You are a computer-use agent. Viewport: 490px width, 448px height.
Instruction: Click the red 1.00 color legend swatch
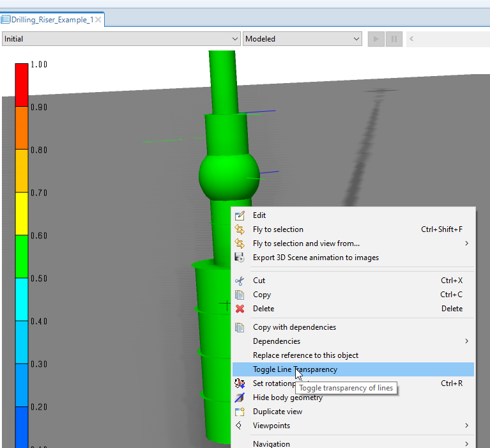point(21,84)
